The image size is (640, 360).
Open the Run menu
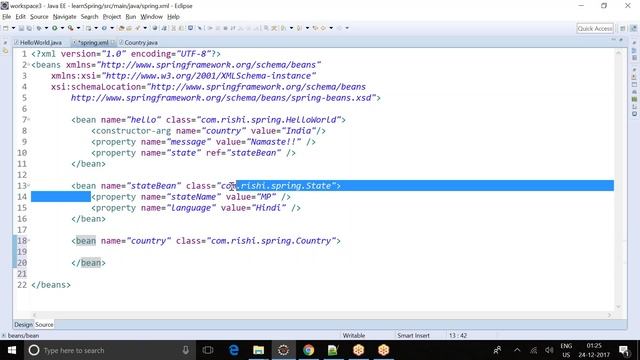131,17
